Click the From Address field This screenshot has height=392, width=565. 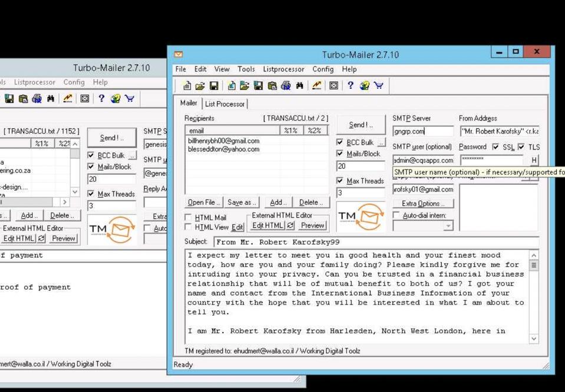coord(500,131)
